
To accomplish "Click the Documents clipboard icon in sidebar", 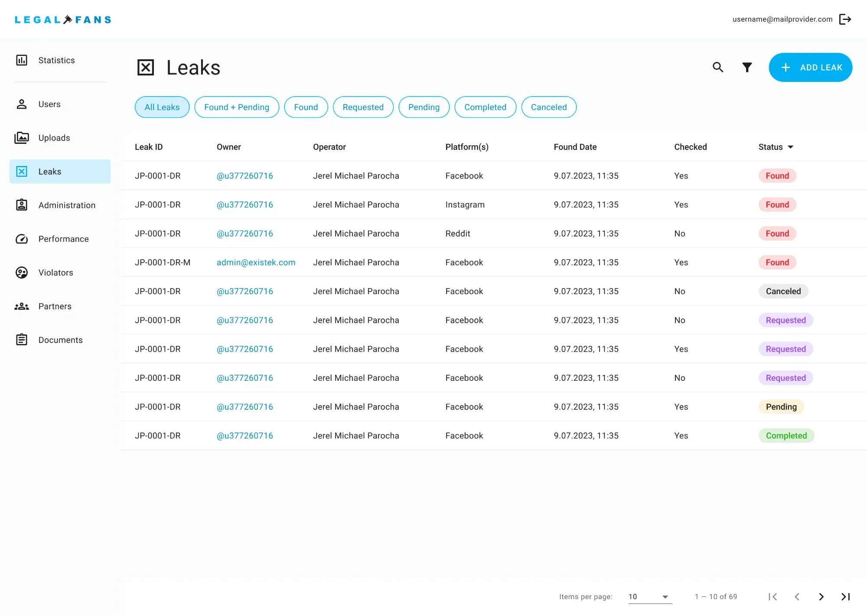I will coord(22,340).
